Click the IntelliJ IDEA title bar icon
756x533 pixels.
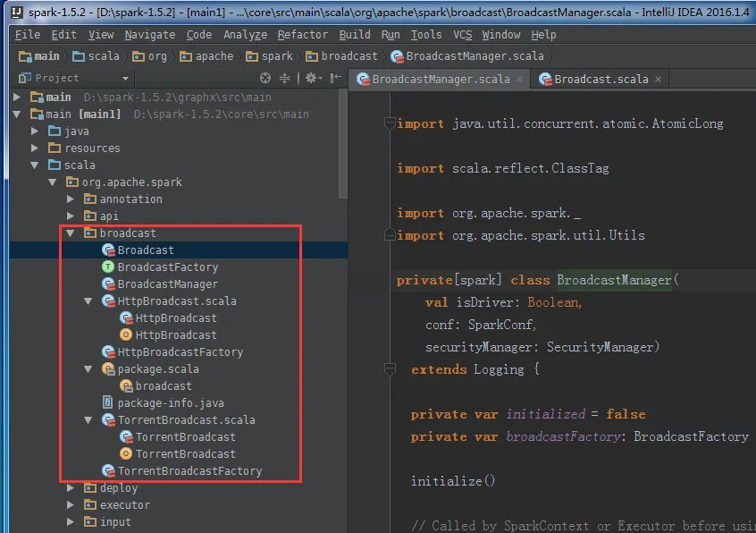click(17, 12)
